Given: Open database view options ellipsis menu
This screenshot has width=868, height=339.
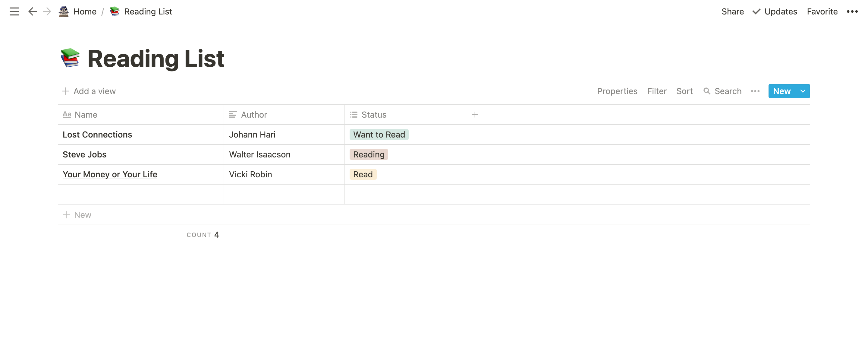Looking at the screenshot, I should (755, 91).
